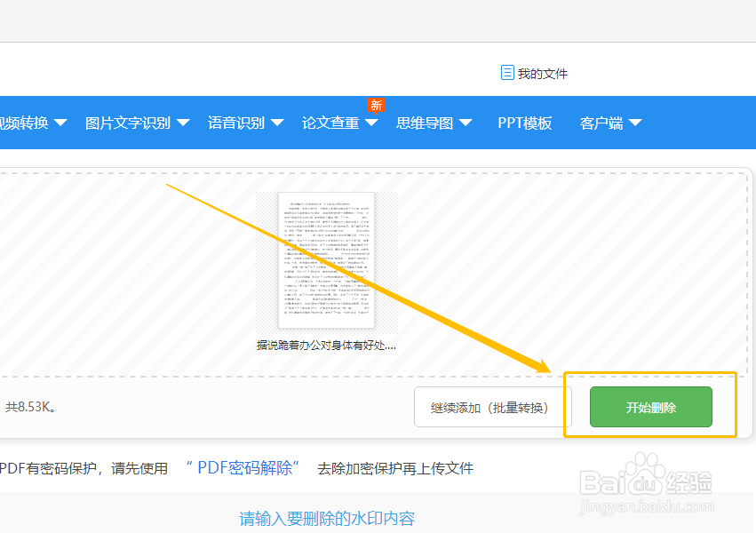Screen dimensions: 756x533
Task: Open the 思维导图 dropdown arrow
Action: pos(466,123)
